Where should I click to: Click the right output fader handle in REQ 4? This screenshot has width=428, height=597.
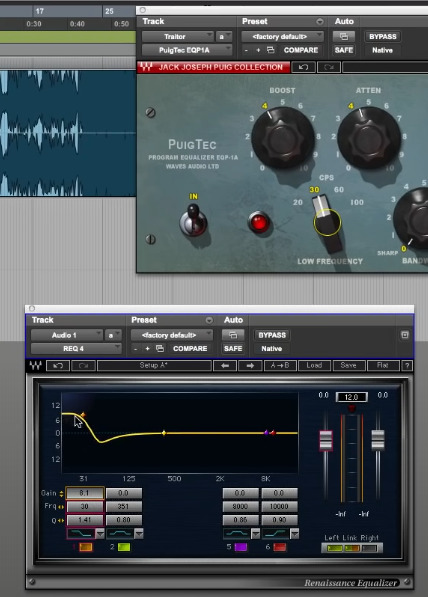click(x=377, y=440)
